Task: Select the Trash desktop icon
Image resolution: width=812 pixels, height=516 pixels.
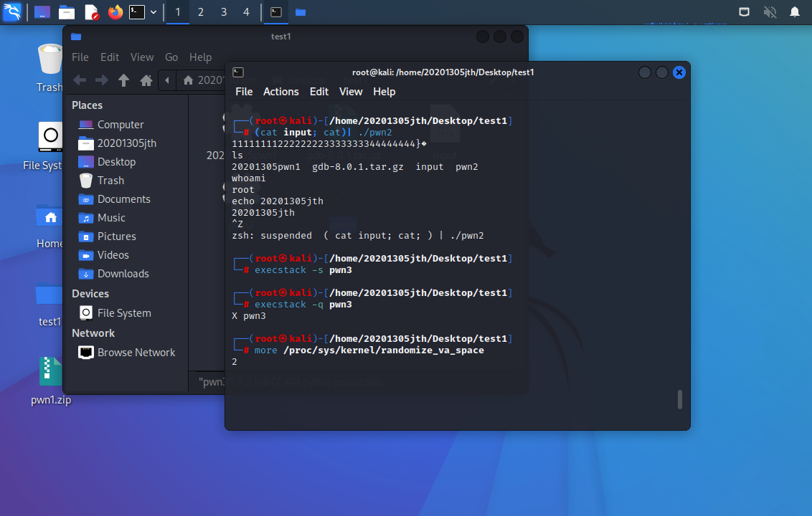Action: tap(49, 68)
